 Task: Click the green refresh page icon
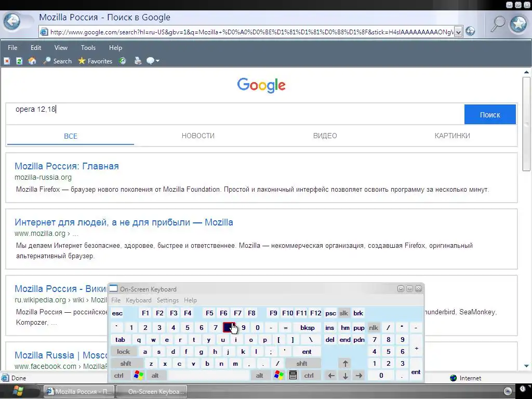pos(19,61)
